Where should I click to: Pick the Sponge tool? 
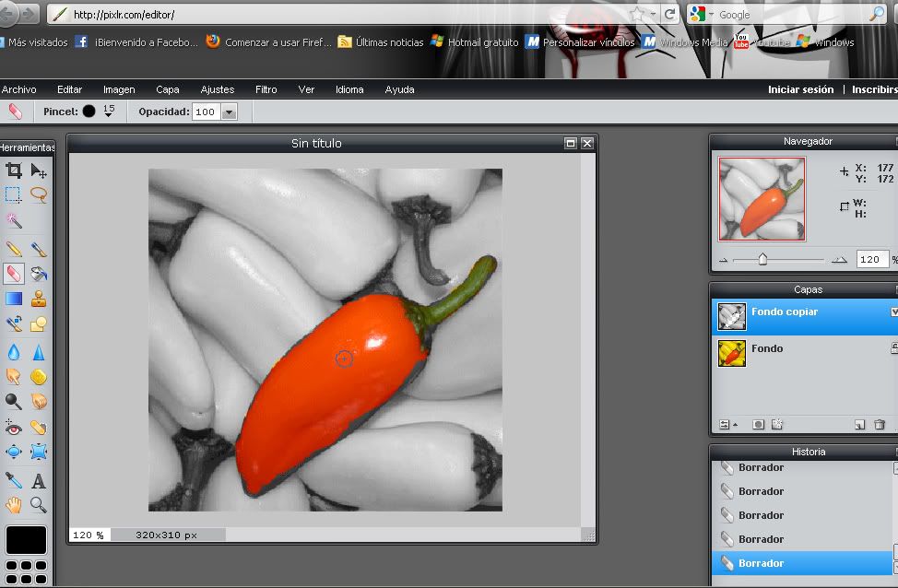coord(39,376)
